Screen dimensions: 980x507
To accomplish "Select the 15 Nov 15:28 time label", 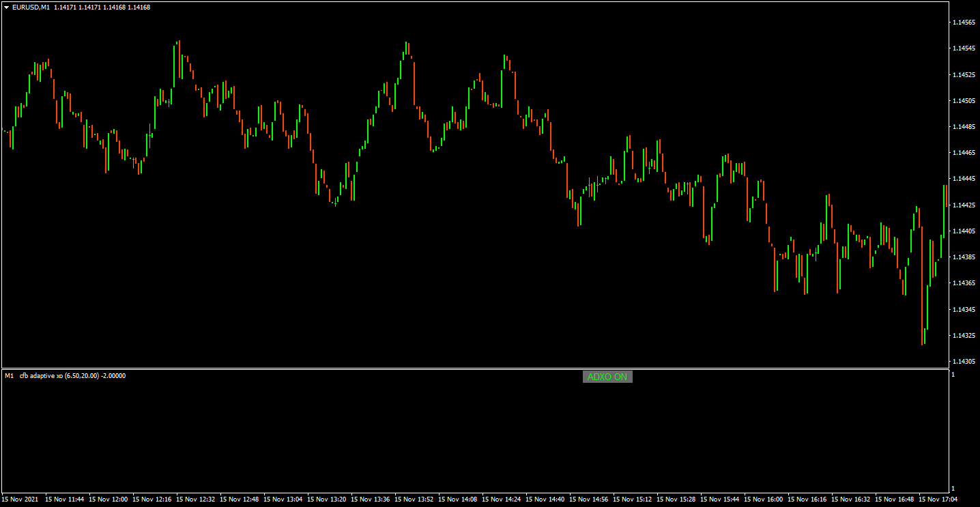I will (676, 499).
